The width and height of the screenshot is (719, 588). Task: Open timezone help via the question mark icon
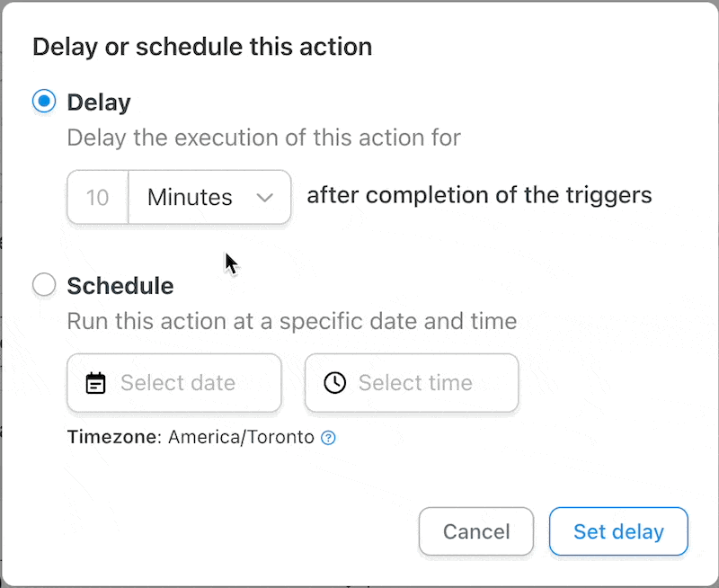pyautogui.click(x=329, y=437)
